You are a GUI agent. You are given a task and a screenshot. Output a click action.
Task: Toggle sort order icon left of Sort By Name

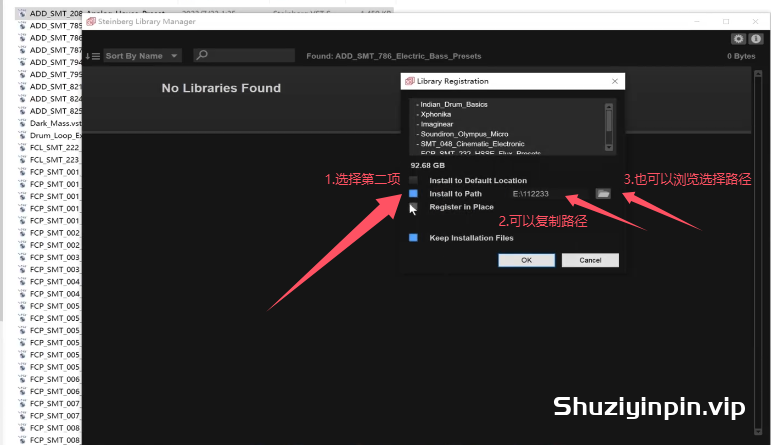92,56
